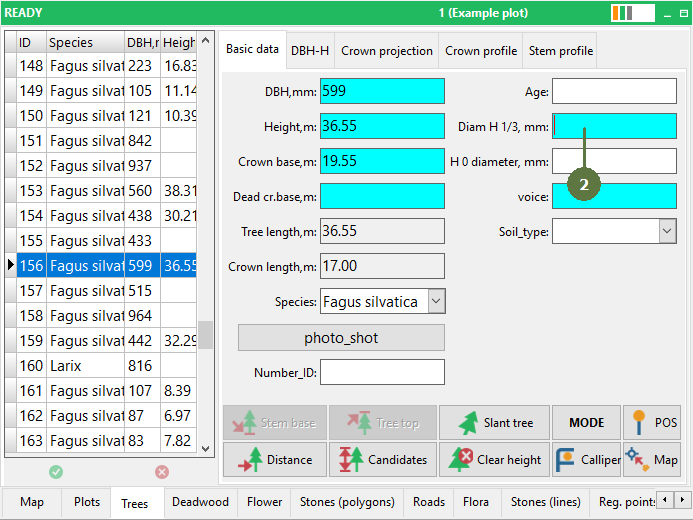The image size is (693, 520).
Task: Click the battery indicator in the title bar
Action: (x=633, y=13)
